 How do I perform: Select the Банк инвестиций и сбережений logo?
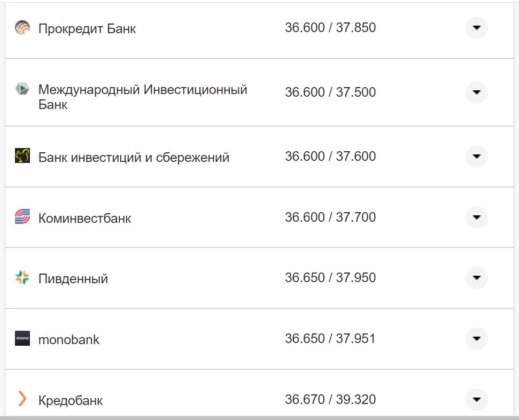pos(21,157)
